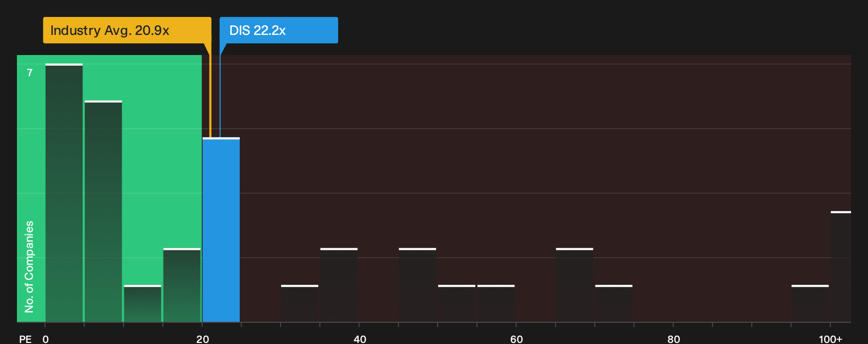Click the '0' x-axis tick label
Screen dimensions: 868x344
[46, 339]
